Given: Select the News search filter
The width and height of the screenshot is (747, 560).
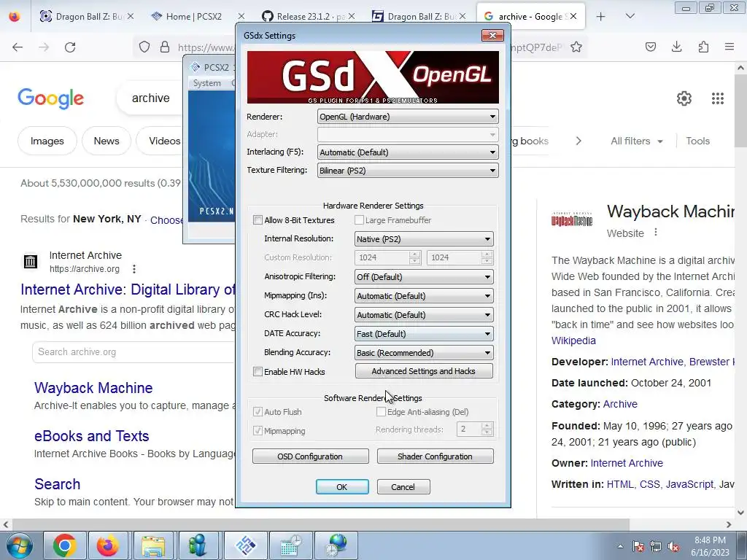Looking at the screenshot, I should point(107,141).
